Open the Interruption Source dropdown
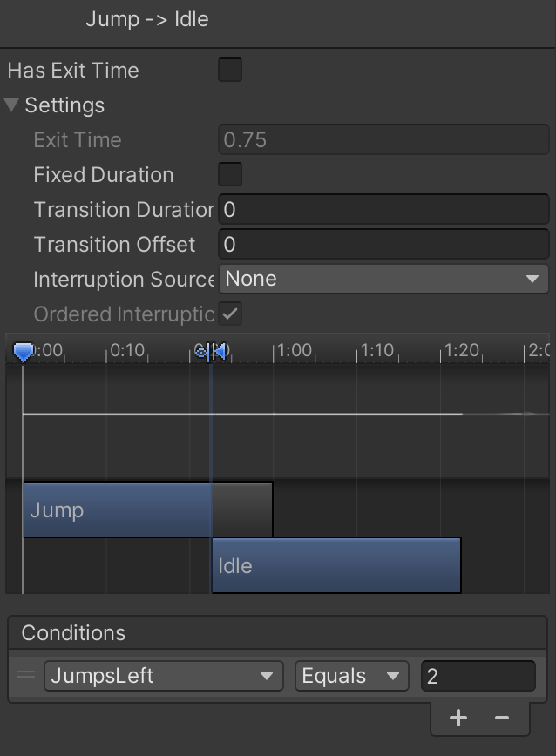 (383, 279)
